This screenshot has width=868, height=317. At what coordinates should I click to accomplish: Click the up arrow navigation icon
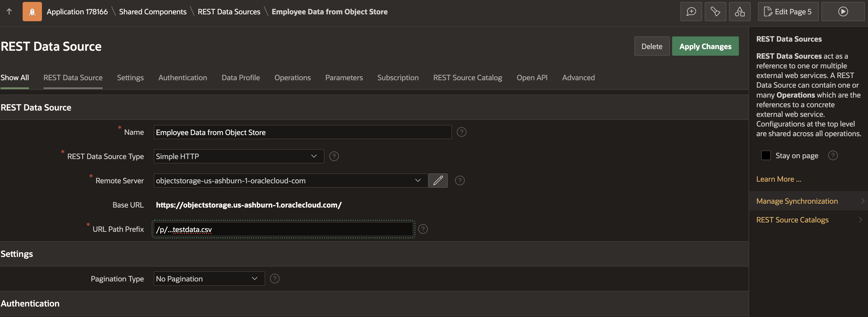[x=9, y=12]
